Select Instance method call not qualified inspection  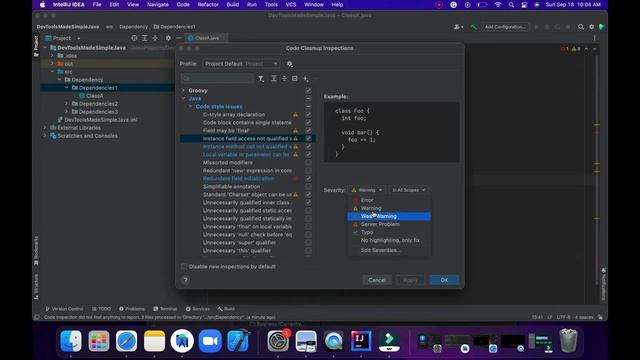(x=247, y=147)
